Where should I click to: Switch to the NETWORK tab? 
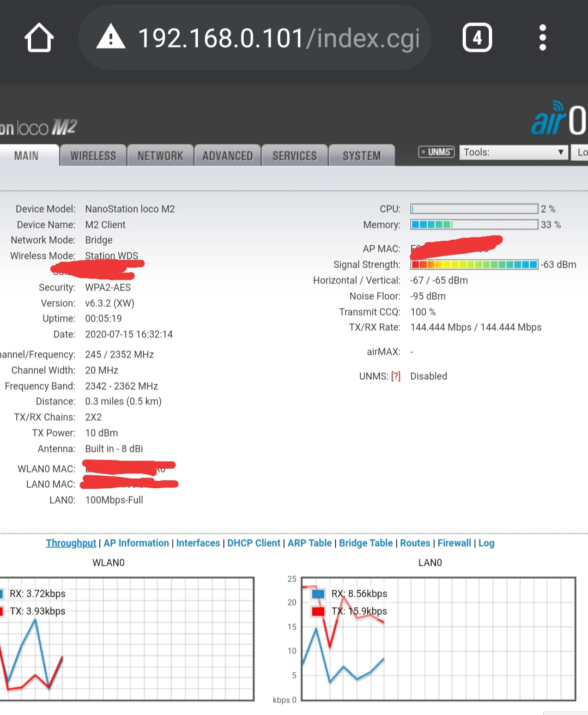coord(160,156)
